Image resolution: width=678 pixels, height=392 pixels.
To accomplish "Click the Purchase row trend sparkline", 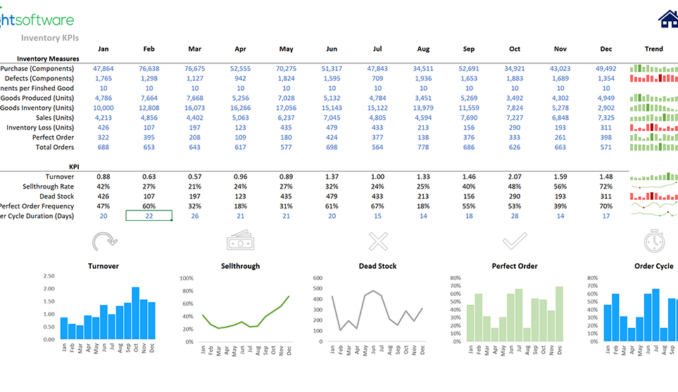I will pyautogui.click(x=654, y=68).
